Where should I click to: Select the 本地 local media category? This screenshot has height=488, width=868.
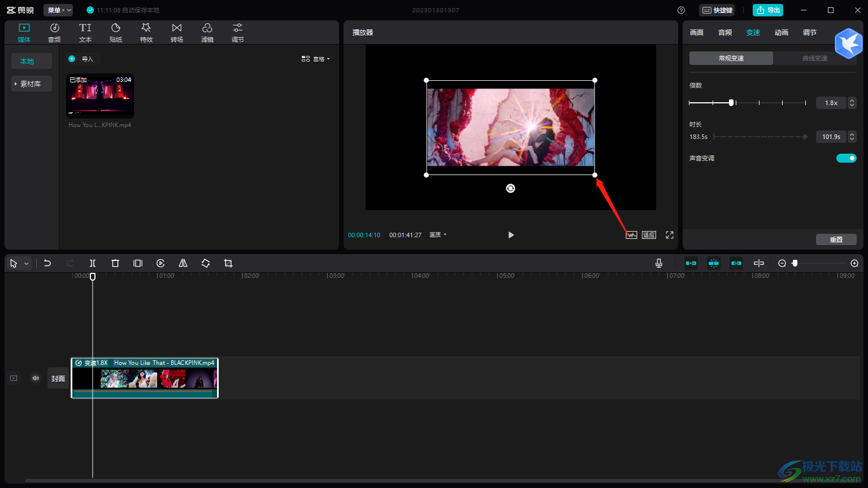coord(32,61)
